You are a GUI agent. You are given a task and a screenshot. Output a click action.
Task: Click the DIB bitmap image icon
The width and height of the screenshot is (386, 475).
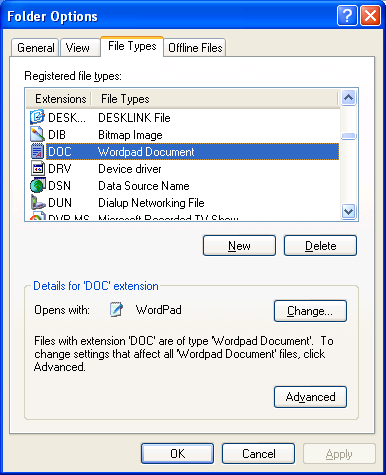tap(37, 134)
